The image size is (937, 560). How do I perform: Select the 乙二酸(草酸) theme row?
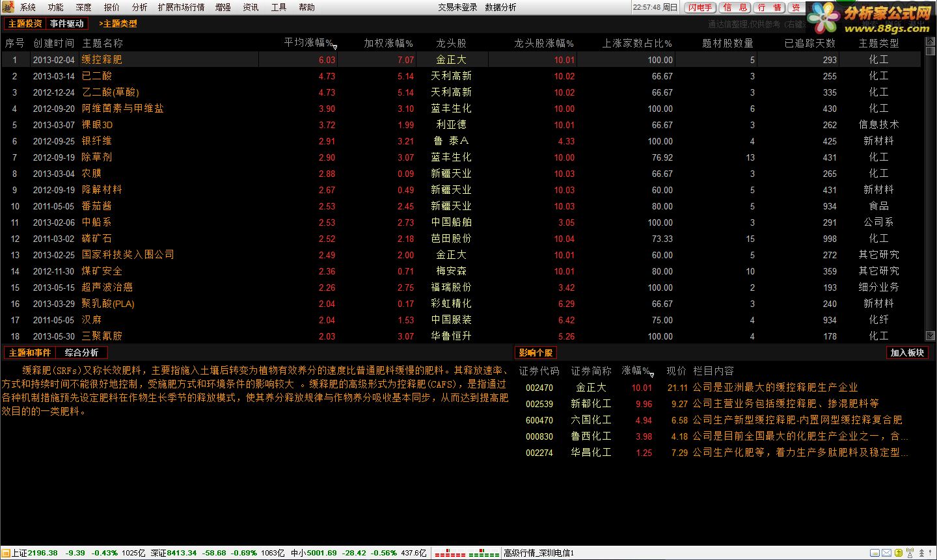[461, 92]
